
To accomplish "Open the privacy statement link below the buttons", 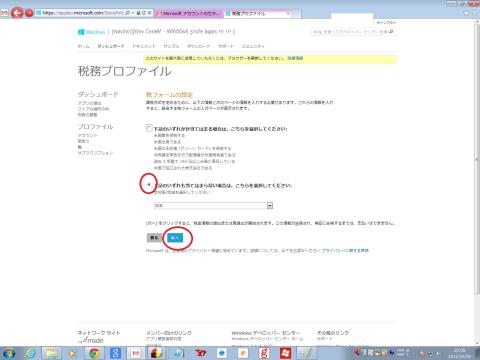I will pos(345,250).
